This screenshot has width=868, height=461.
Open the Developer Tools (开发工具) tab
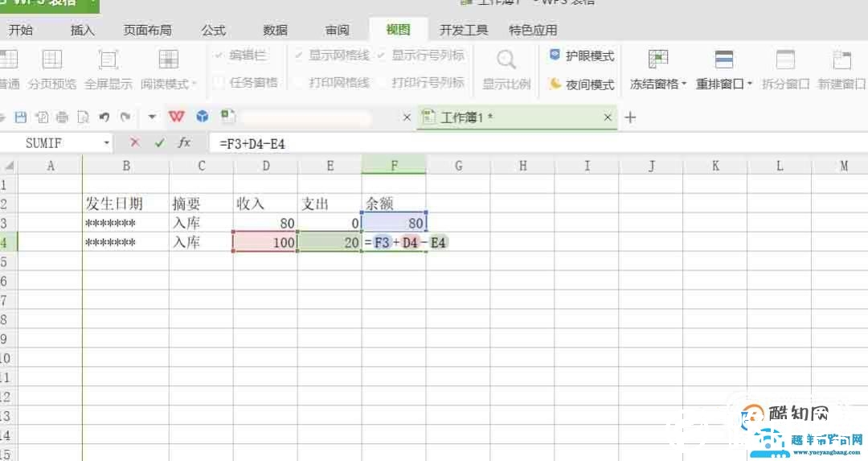464,30
